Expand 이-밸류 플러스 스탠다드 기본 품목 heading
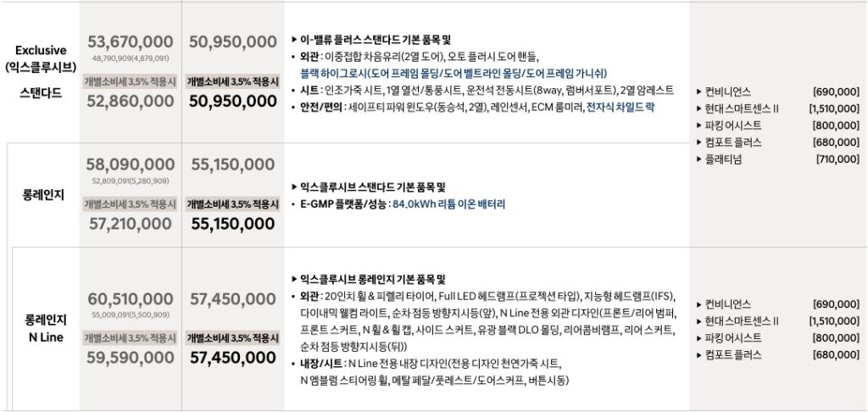868x412 pixels. tap(371, 40)
